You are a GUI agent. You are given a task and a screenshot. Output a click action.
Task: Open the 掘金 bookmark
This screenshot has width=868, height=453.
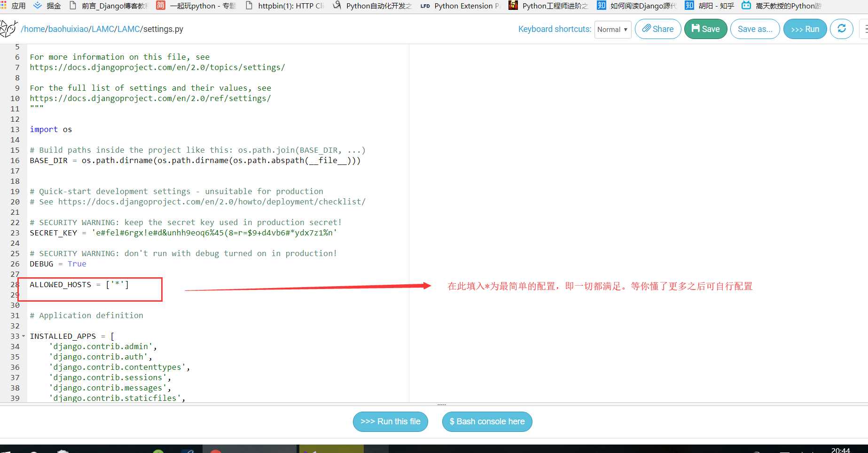[x=47, y=6]
